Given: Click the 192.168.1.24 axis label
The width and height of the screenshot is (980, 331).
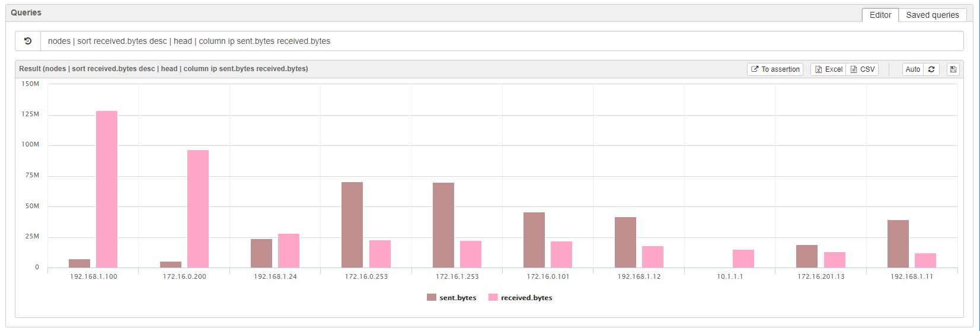Looking at the screenshot, I should 275,276.
